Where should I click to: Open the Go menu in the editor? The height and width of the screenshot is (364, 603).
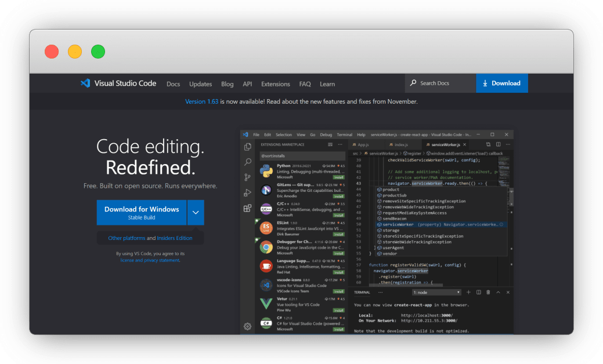point(313,135)
